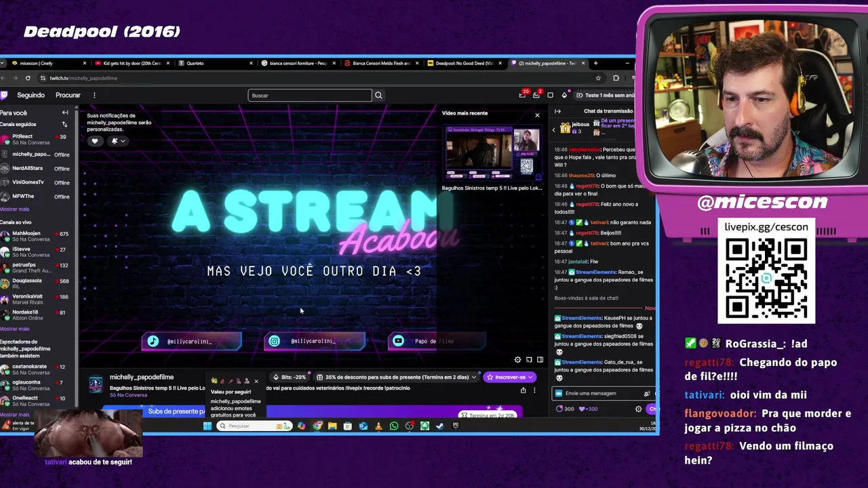Show more live channels under Canais ao vivo

15,329
